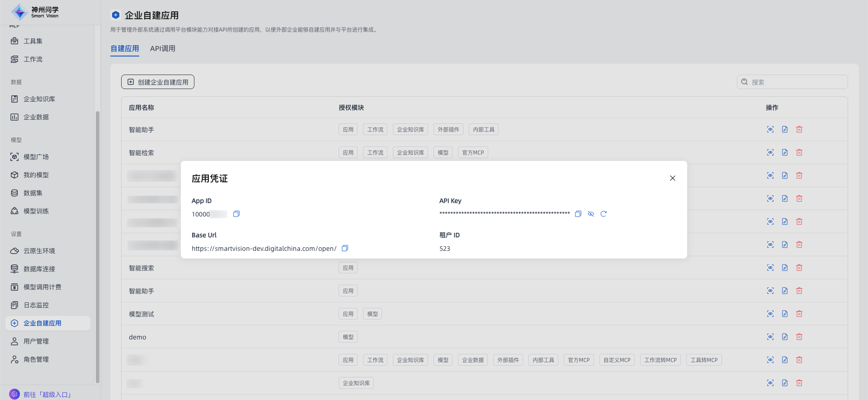Toggle API Key visibility eye icon
868x400 pixels.
tap(590, 214)
